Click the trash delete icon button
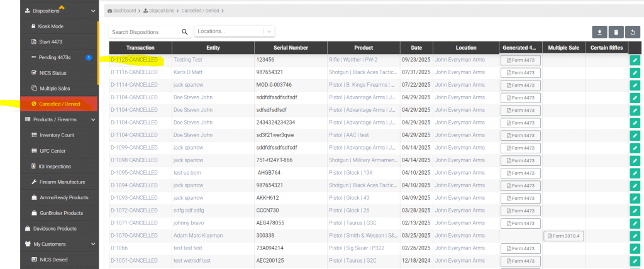Image resolution: width=644 pixels, height=269 pixels. click(616, 31)
